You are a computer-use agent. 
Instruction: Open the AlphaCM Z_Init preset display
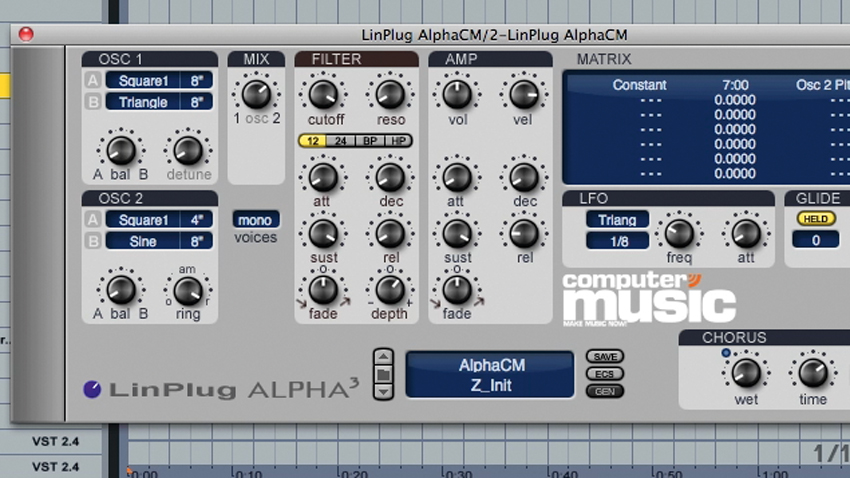coord(490,374)
